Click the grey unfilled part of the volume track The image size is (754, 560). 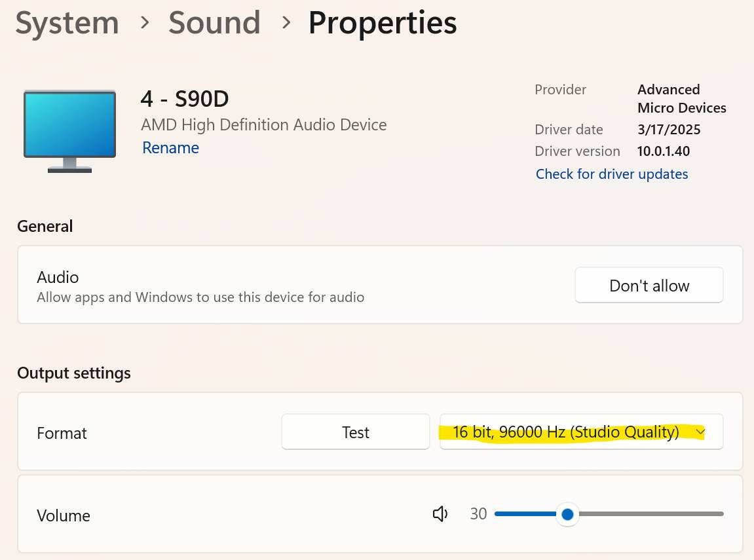point(651,514)
